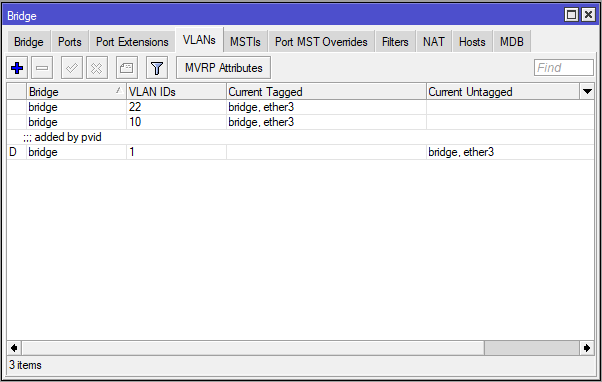Image resolution: width=602 pixels, height=382 pixels.
Task: Open the filter funnel icon
Action: click(x=157, y=68)
